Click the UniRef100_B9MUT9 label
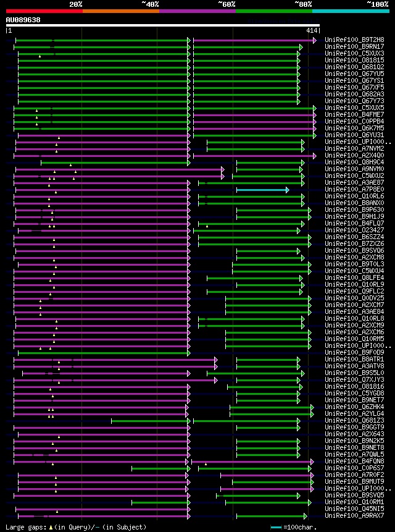Image resolution: width=395 pixels, height=532 pixels. pyautogui.click(x=354, y=481)
